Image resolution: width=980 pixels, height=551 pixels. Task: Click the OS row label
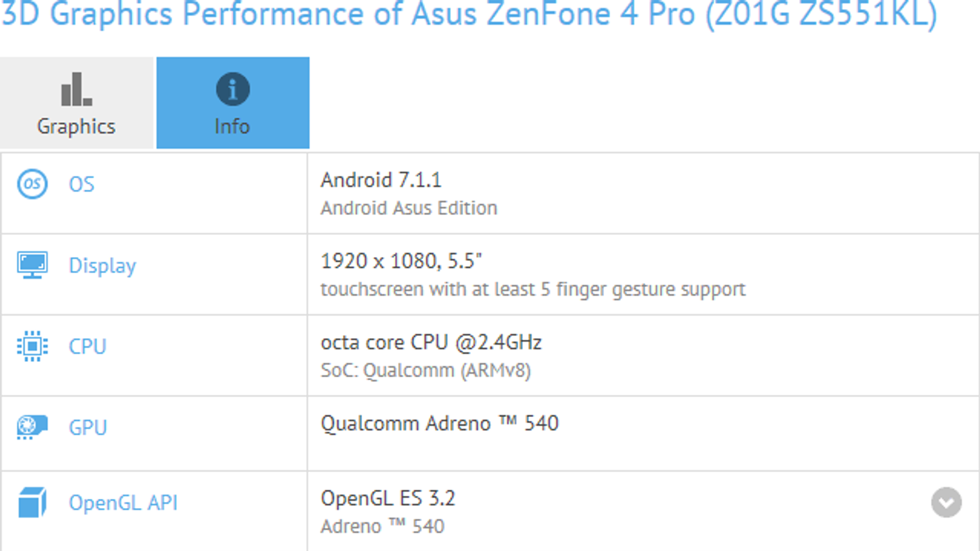click(x=81, y=184)
